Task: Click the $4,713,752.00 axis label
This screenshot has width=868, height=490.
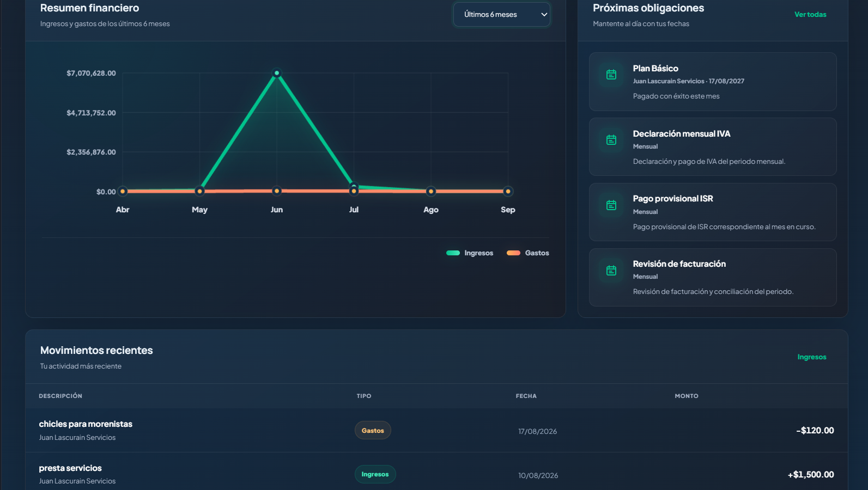Action: coord(91,113)
